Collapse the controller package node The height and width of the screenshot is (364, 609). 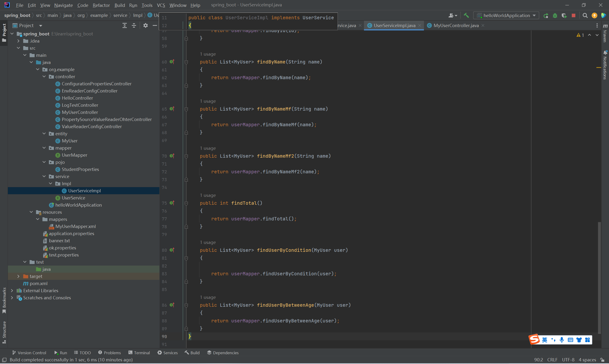(44, 77)
